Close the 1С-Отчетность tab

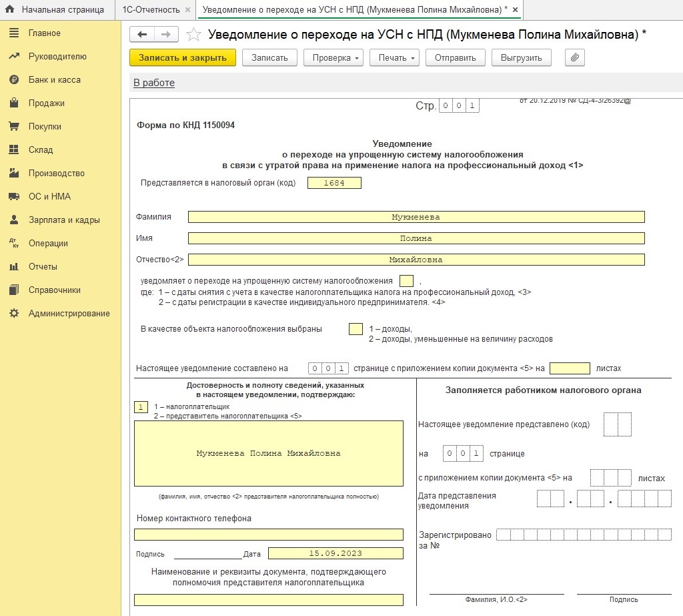[x=187, y=9]
